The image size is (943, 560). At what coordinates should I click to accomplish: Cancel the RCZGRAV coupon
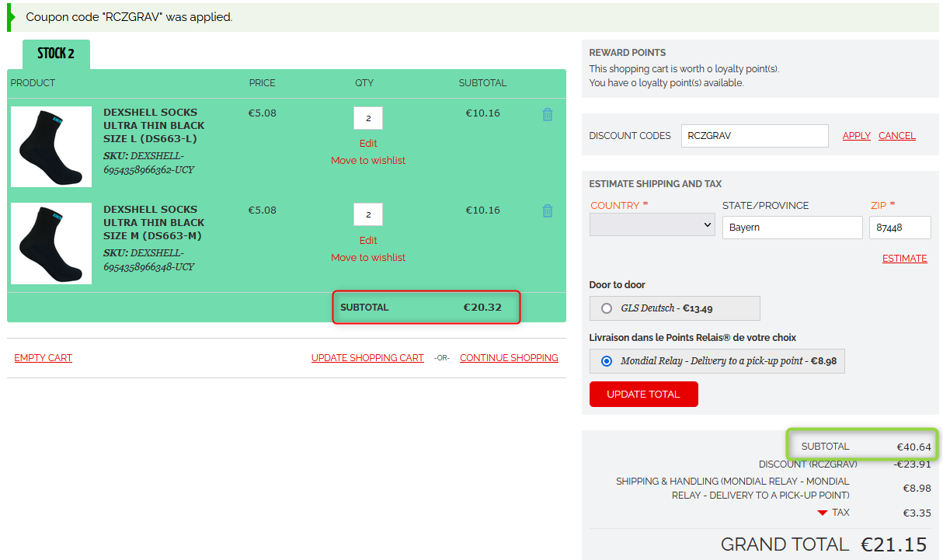[896, 135]
